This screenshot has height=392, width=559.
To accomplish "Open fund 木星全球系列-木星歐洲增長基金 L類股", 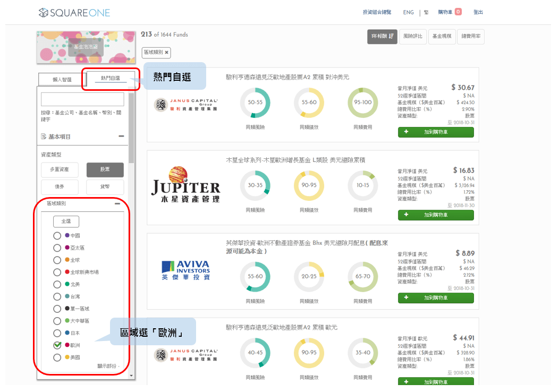I will [x=295, y=160].
